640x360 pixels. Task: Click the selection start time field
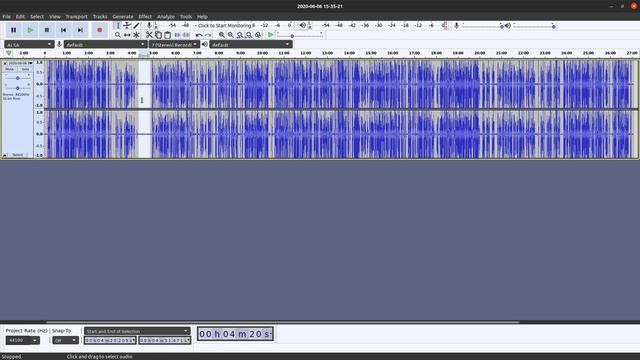click(110, 340)
